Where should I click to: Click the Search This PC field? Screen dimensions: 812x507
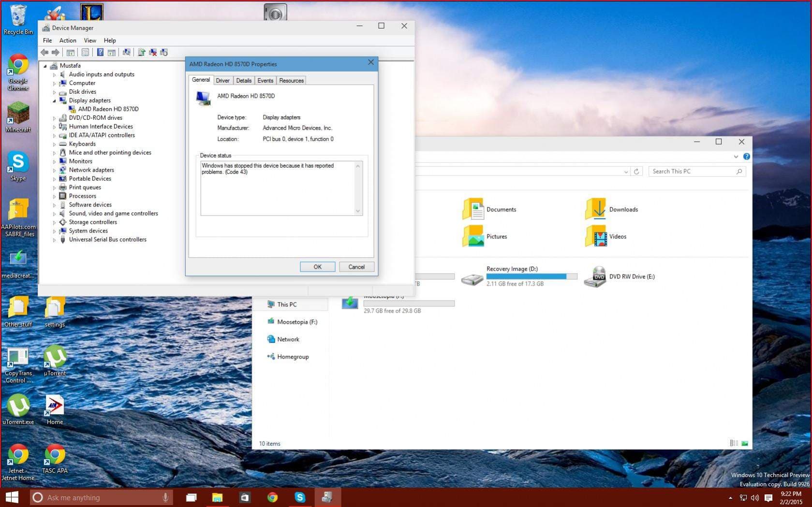tap(697, 172)
